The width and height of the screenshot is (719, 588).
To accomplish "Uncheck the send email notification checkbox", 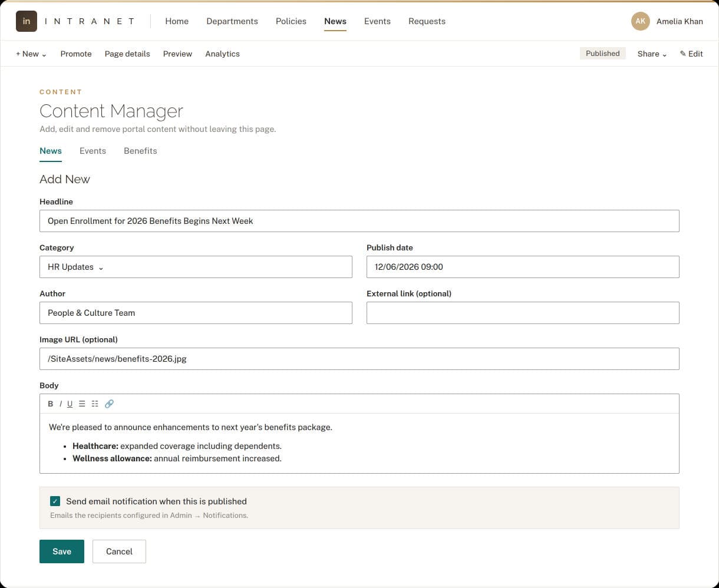I will click(x=55, y=501).
